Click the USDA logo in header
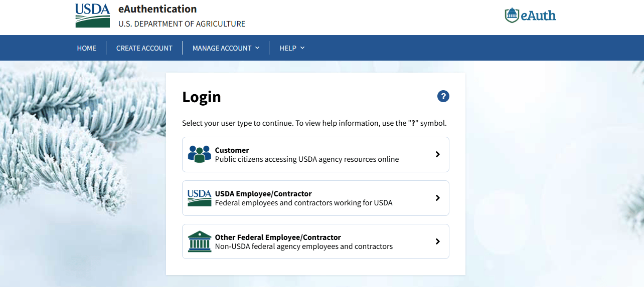Image resolution: width=644 pixels, height=287 pixels. coord(92,15)
